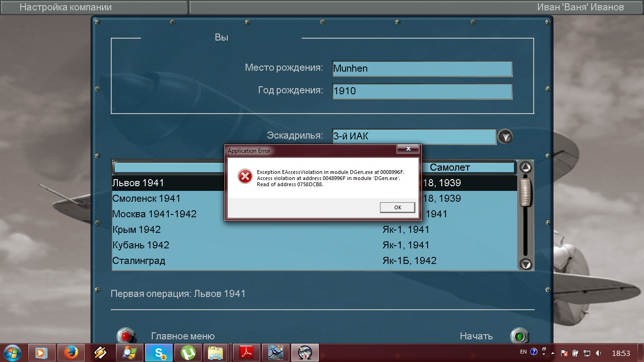The image size is (644, 362).
Task: Click the campaign list scroll-down arrow
Action: (x=526, y=264)
